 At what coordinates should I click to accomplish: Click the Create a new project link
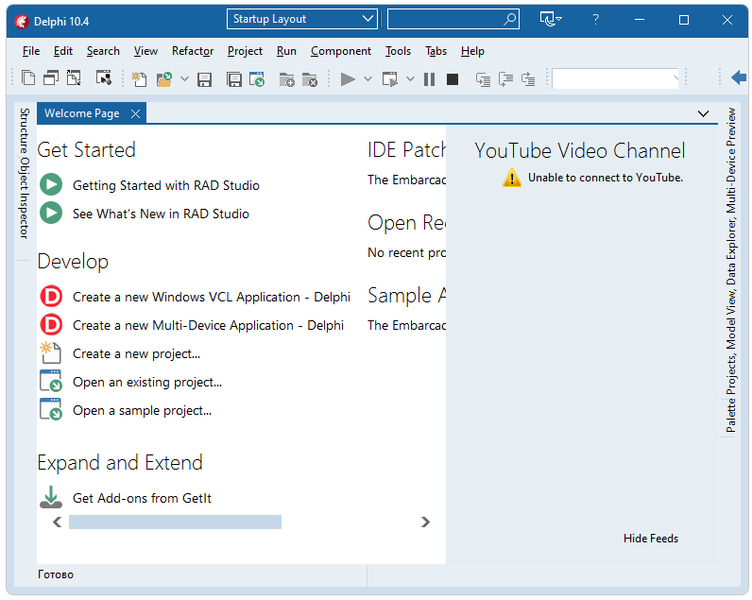137,353
